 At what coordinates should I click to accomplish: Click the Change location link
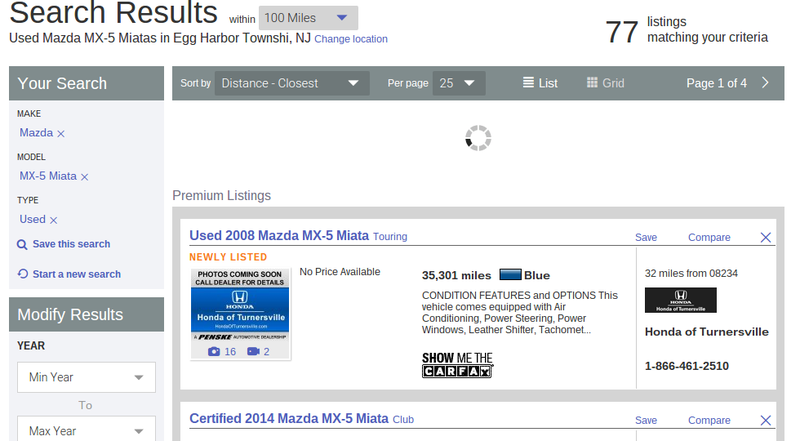[x=351, y=39]
